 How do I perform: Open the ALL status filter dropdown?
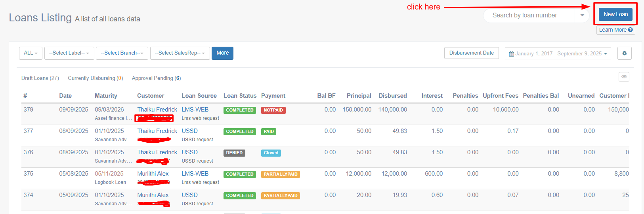point(31,53)
